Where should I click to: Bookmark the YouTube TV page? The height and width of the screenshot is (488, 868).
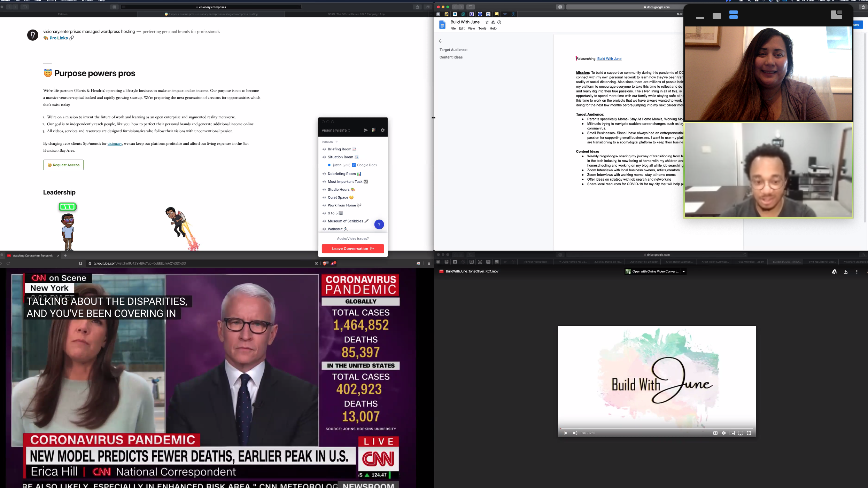coord(80,263)
